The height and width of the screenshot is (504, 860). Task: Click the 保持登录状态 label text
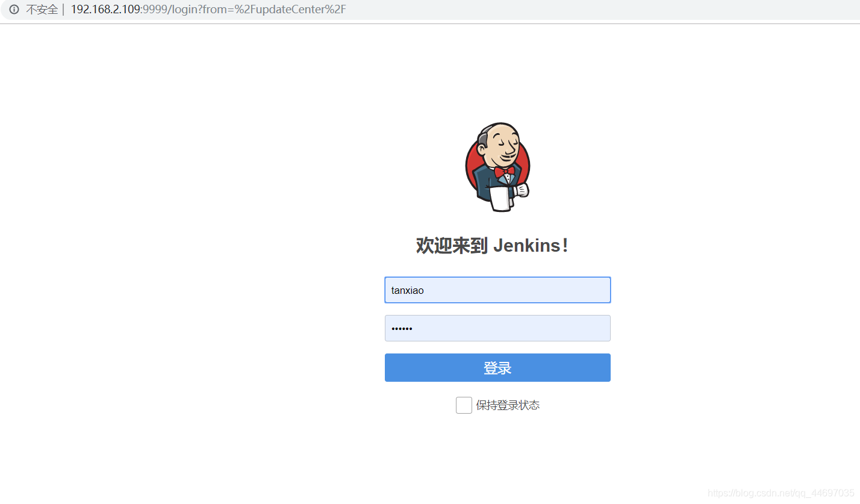pyautogui.click(x=508, y=405)
